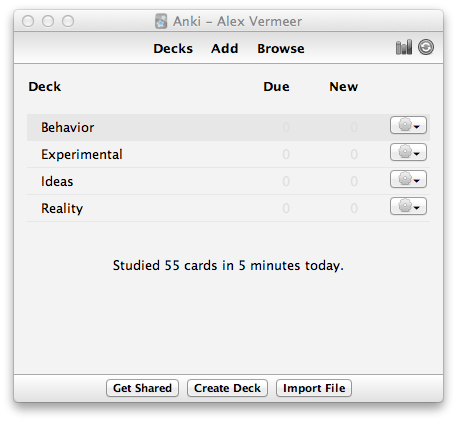Image resolution: width=457 pixels, height=422 pixels.
Task: Open the Add card screen
Action: point(225,49)
